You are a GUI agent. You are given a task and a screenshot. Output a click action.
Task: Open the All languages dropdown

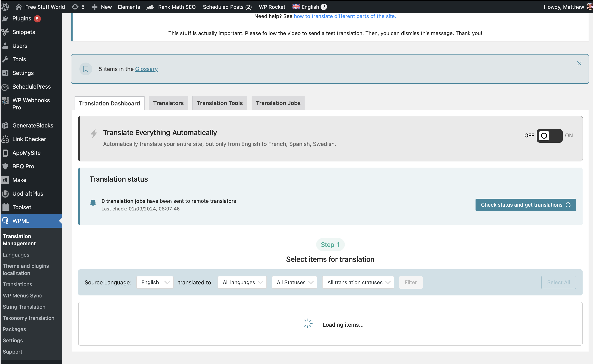242,282
